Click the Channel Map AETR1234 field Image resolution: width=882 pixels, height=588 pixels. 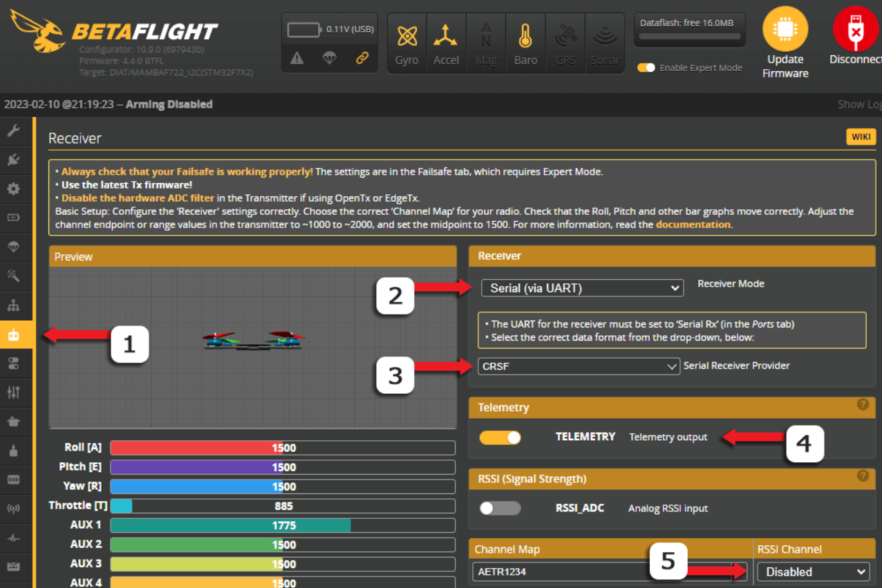tap(610, 572)
